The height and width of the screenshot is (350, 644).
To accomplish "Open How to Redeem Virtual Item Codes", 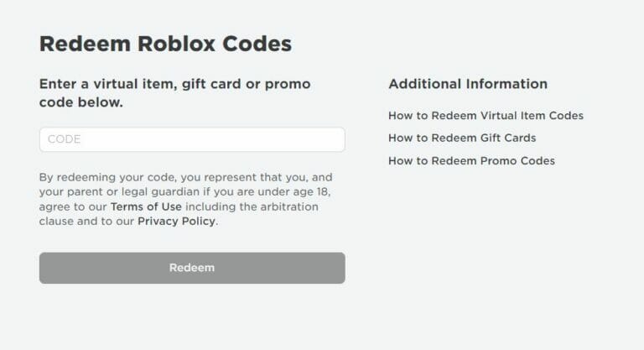I will (x=486, y=116).
